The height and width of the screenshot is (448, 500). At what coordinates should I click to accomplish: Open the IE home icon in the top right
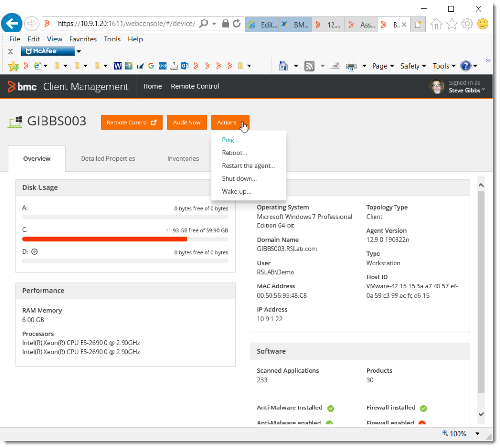point(436,24)
